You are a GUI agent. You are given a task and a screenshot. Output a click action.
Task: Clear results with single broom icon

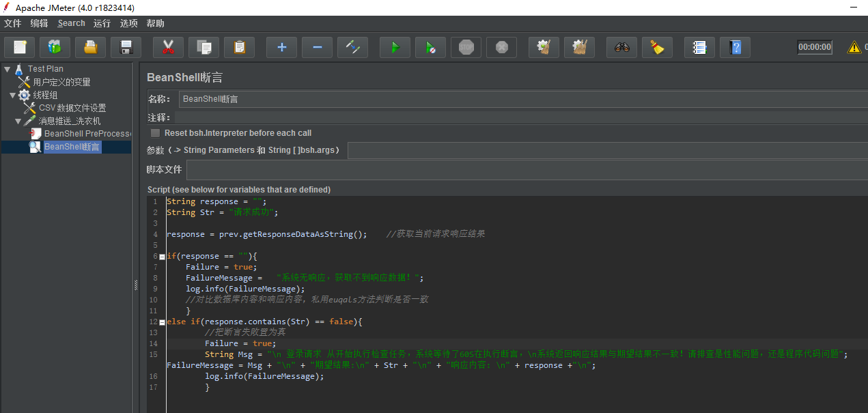point(544,47)
